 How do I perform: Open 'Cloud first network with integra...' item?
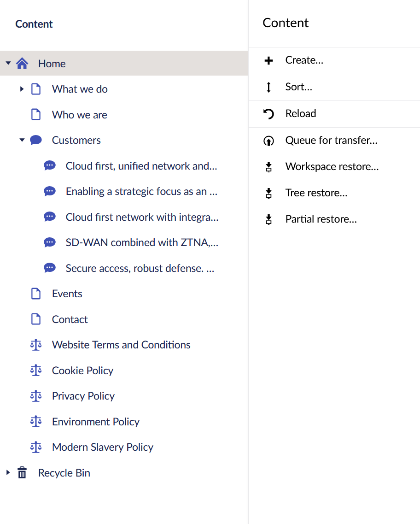[142, 217]
